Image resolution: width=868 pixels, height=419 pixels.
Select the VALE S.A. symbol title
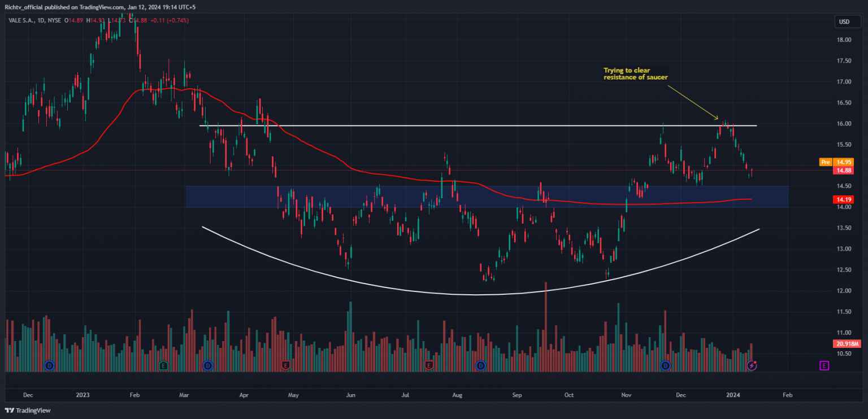(x=21, y=20)
